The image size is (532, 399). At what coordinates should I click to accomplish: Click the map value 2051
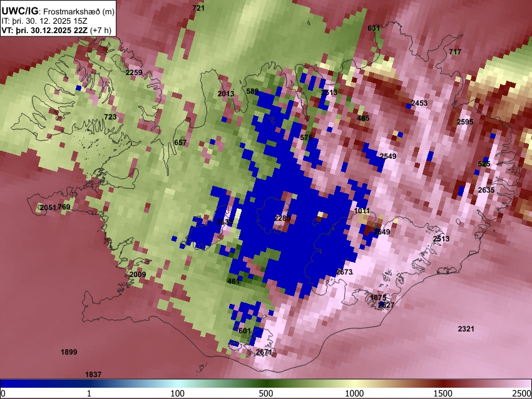48,208
